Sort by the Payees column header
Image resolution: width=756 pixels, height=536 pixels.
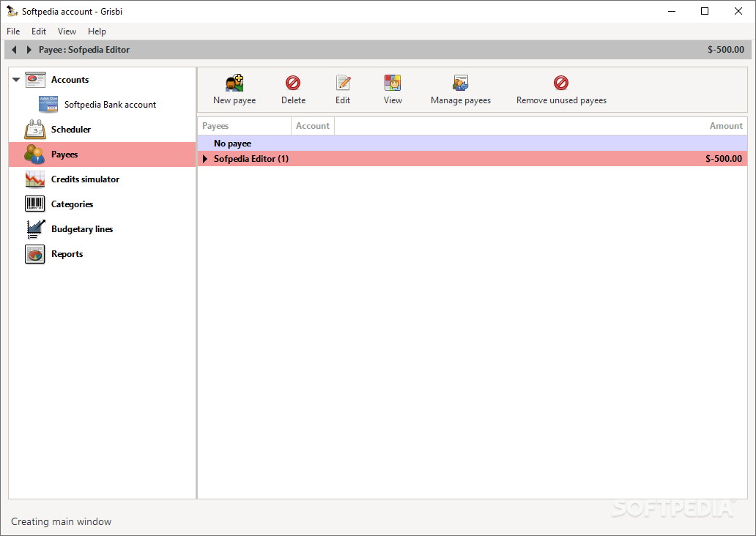[x=244, y=126]
